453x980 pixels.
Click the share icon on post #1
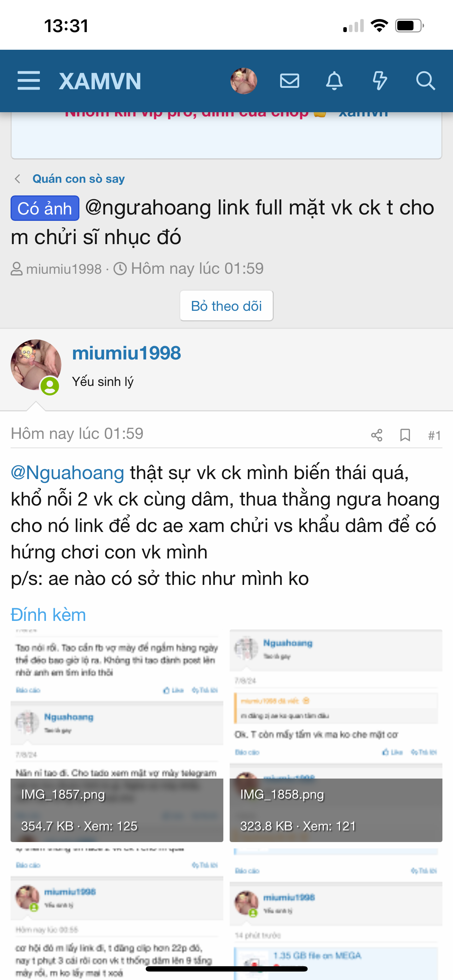point(376,435)
